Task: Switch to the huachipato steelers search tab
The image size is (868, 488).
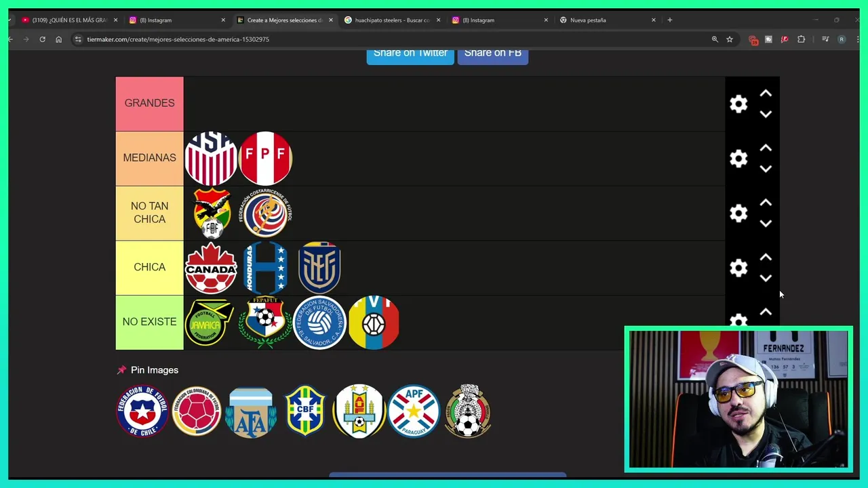Action: (x=391, y=20)
